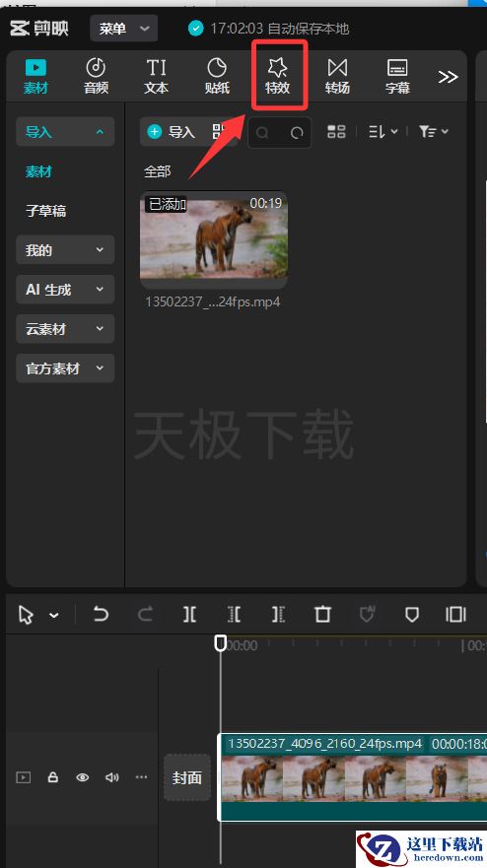Collapse the 导入 sidebar section
The height and width of the screenshot is (868, 487).
tap(65, 132)
